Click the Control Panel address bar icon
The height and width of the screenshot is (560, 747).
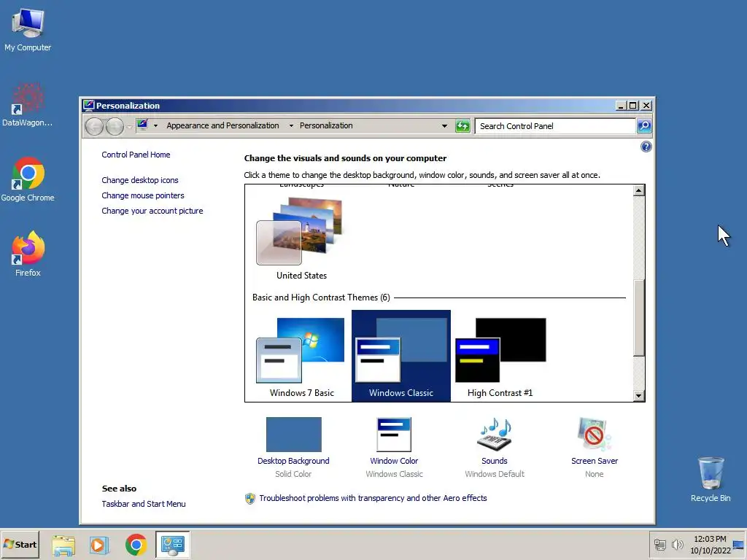click(142, 125)
